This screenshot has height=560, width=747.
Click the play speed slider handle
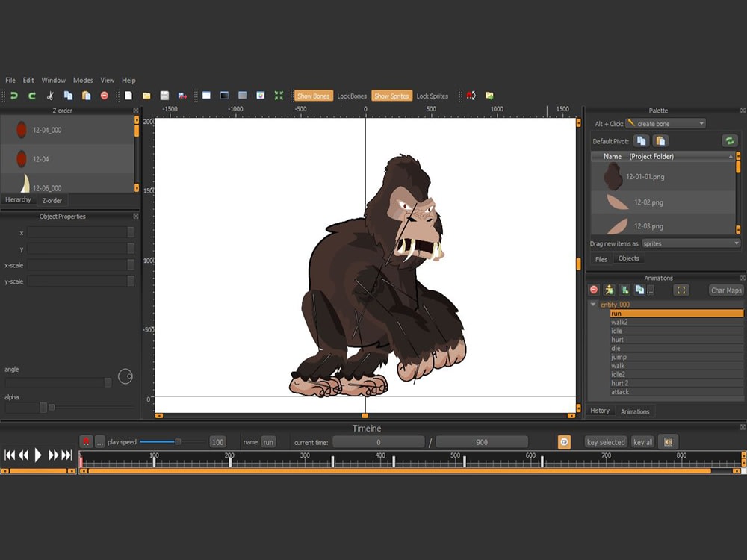tap(178, 442)
